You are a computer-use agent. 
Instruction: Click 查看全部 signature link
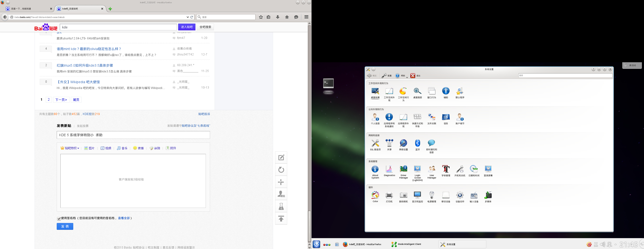pos(124,218)
